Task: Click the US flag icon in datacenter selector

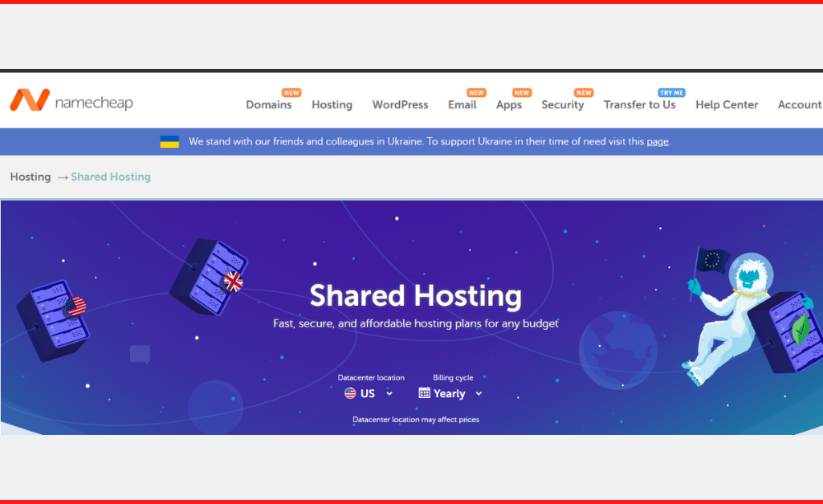Action: tap(350, 393)
